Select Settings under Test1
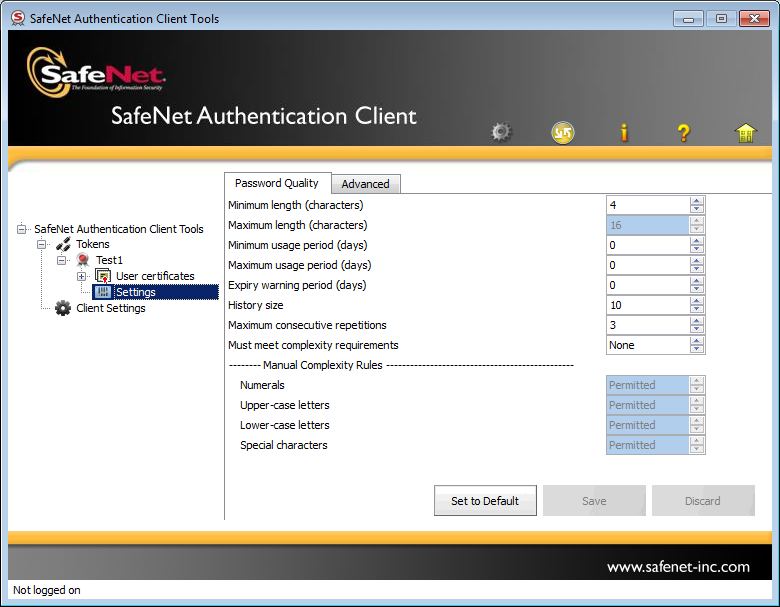 point(135,292)
